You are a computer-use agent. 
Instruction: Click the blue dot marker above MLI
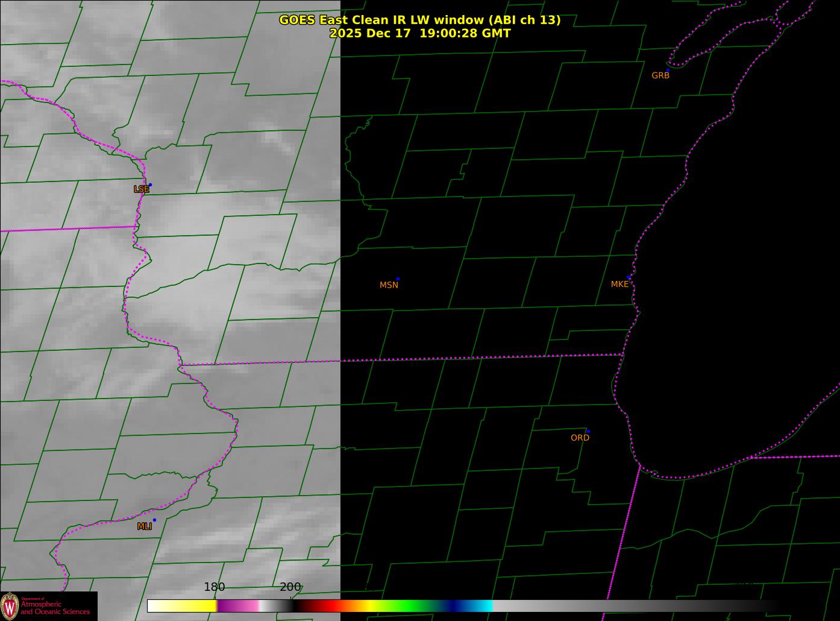(154, 520)
